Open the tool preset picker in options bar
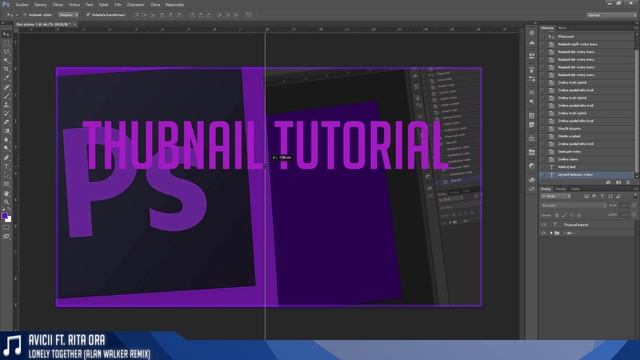The height and width of the screenshot is (360, 640). pos(11,15)
